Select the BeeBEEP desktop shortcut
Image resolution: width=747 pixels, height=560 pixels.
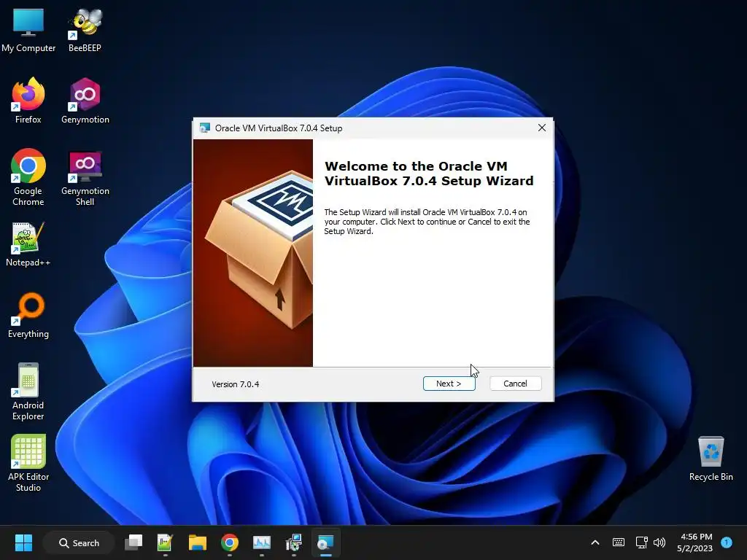click(x=85, y=30)
